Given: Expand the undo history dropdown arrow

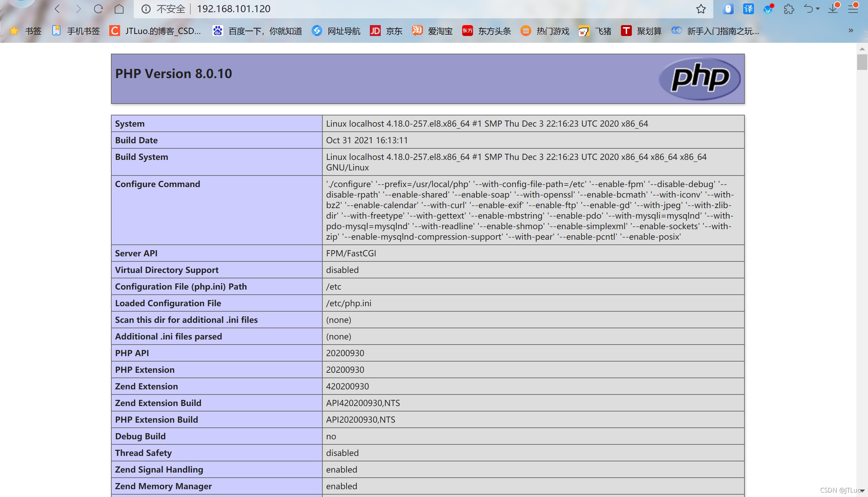Looking at the screenshot, I should pyautogui.click(x=818, y=9).
